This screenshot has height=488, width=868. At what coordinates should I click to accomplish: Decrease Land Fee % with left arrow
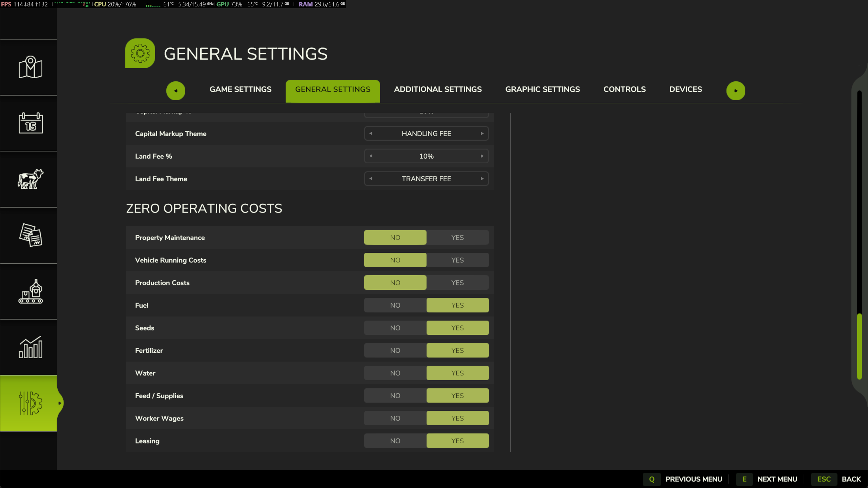pyautogui.click(x=371, y=156)
